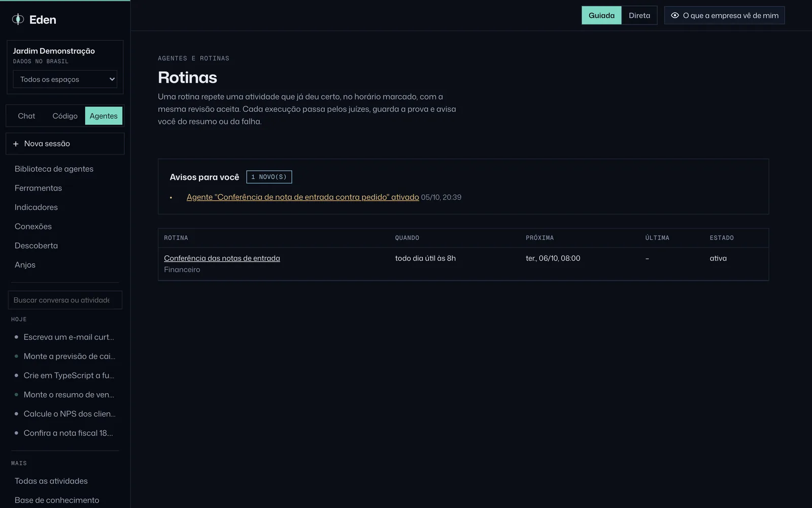Click the PRÓXIMA column header
This screenshot has width=812, height=508.
539,238
